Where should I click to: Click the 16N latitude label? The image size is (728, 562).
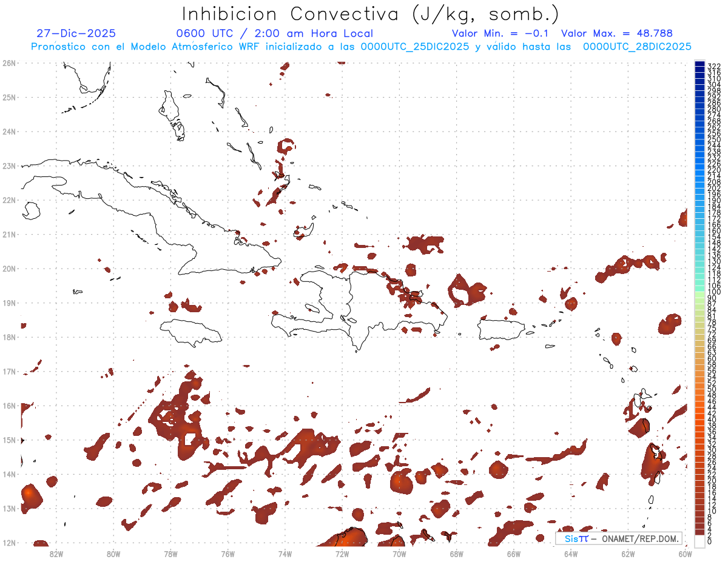pos(9,406)
